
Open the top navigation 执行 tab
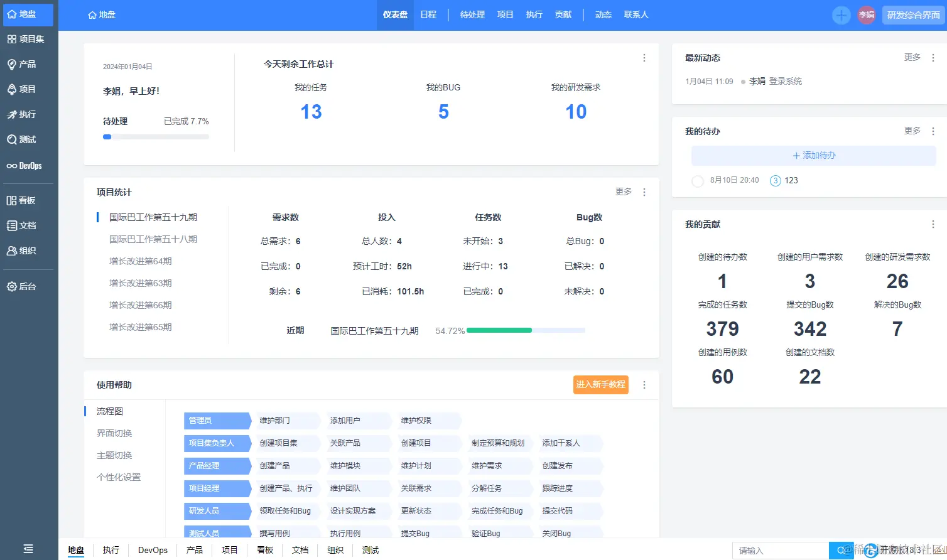(534, 15)
